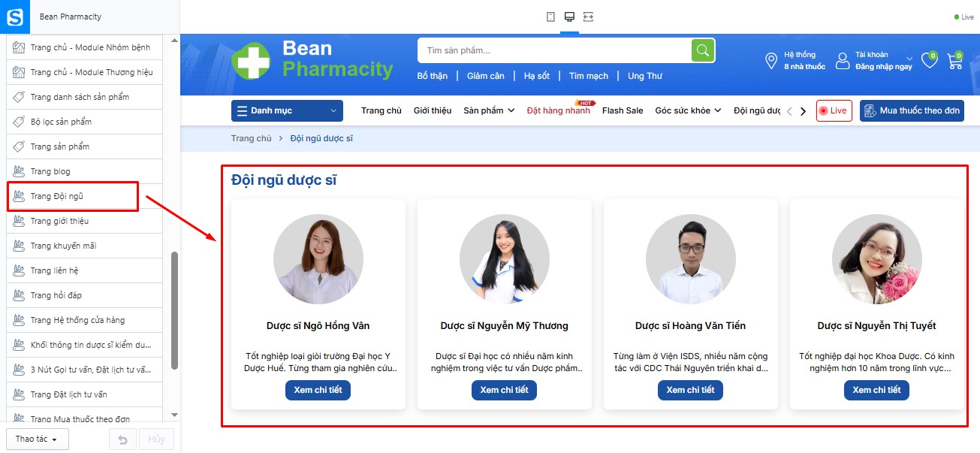Screen dimensions: 980x453
Task: Open the shopping cart icon
Action: coord(954,62)
